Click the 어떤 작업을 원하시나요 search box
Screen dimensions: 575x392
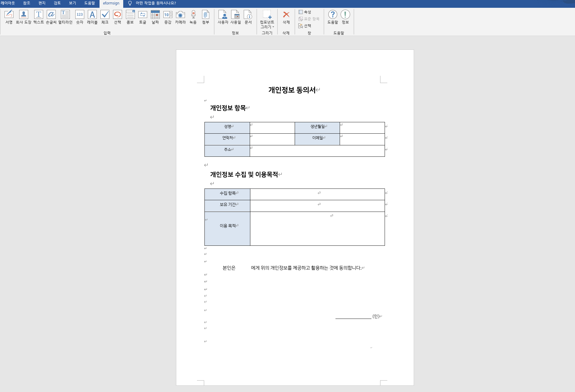(156, 3)
